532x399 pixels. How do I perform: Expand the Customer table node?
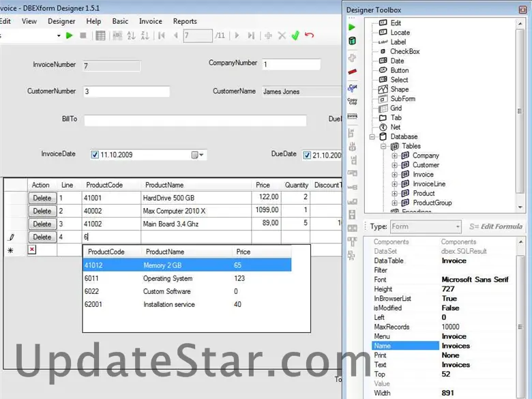tap(394, 165)
